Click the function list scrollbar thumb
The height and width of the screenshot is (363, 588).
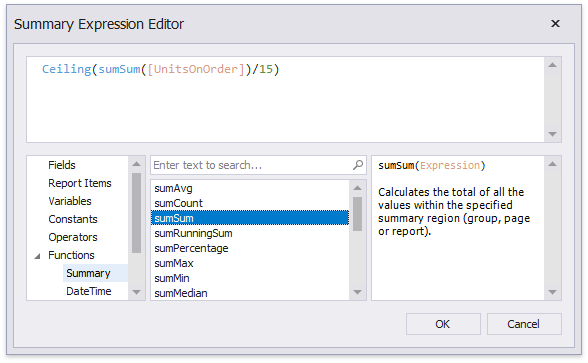point(357,214)
